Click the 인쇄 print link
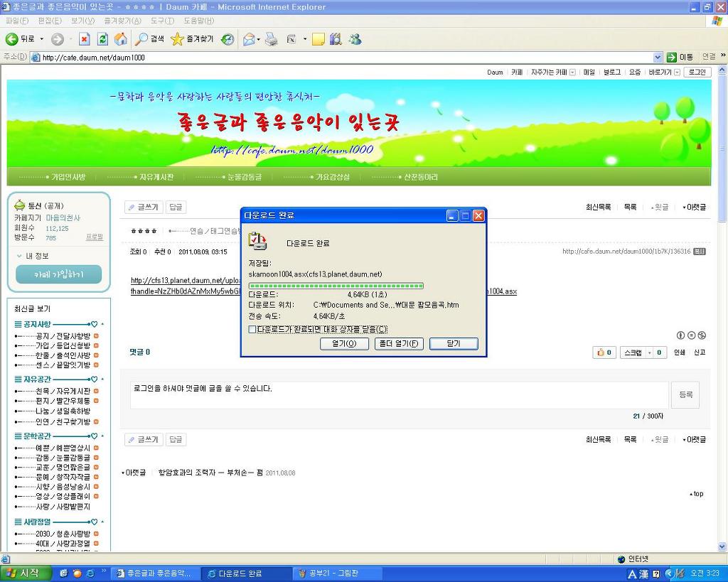The width and height of the screenshot is (728, 582). coord(679,352)
